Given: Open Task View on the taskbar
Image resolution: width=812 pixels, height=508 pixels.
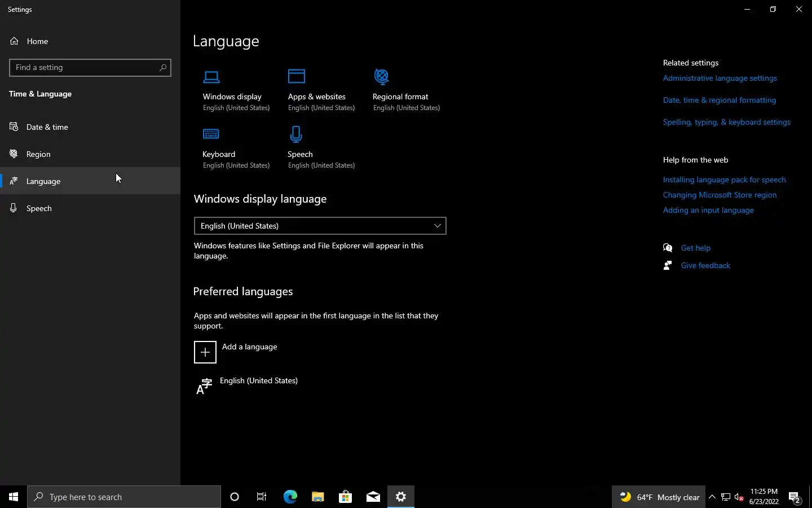Looking at the screenshot, I should coord(262,497).
